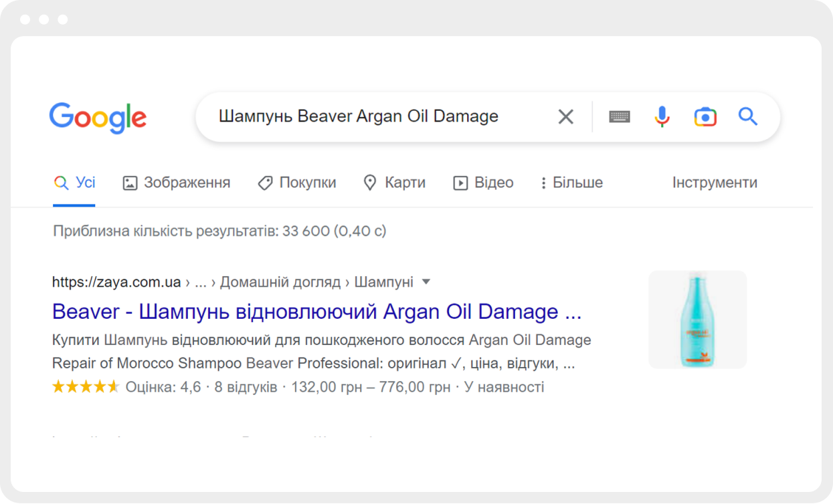Expand the Більше menu
The height and width of the screenshot is (504, 833).
click(572, 182)
